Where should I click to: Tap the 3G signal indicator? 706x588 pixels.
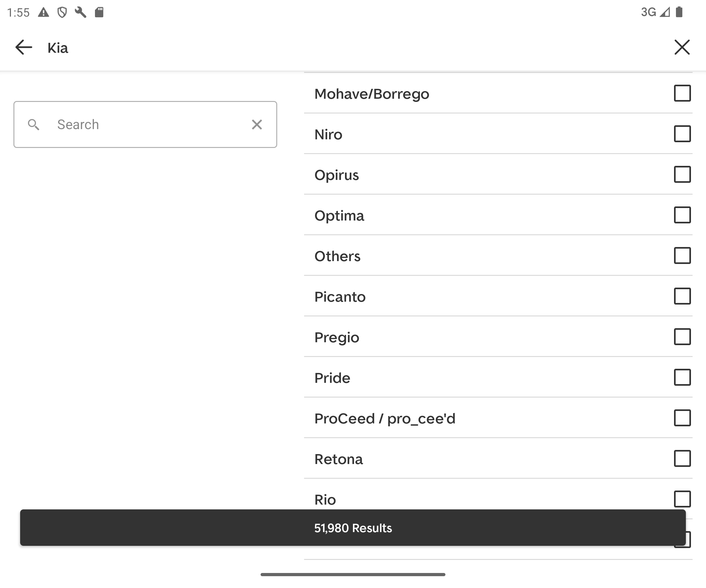pyautogui.click(x=655, y=12)
